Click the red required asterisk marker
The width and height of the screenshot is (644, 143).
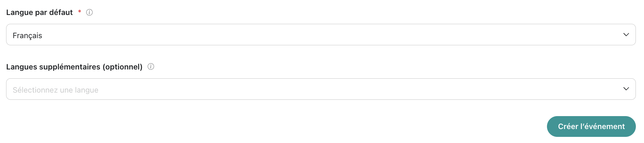[x=80, y=12]
